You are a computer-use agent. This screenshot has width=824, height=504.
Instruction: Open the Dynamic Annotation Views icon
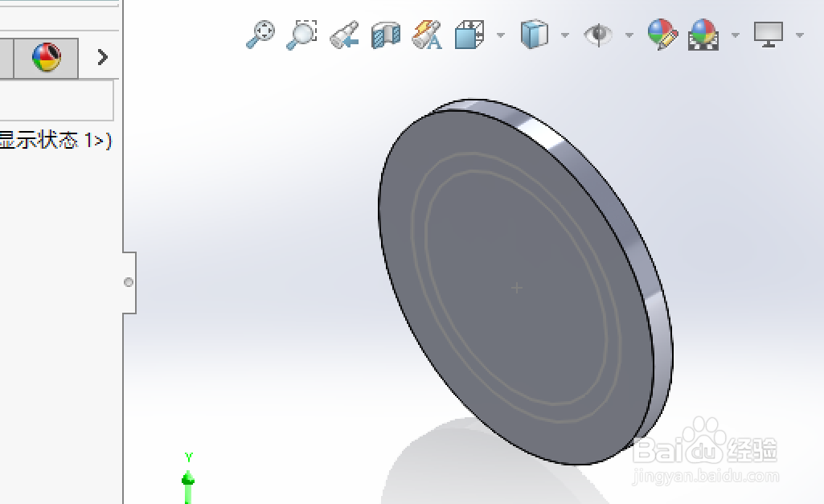[x=427, y=35]
